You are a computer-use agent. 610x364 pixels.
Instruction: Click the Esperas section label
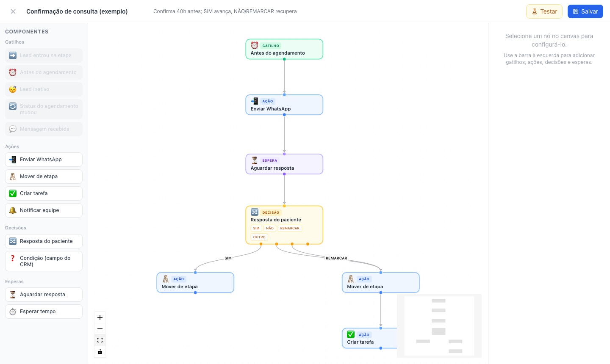[14, 281]
